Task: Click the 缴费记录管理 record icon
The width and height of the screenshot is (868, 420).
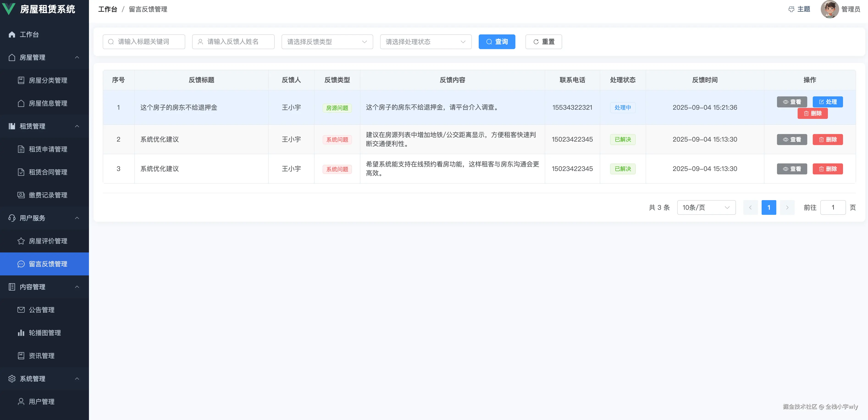Action: tap(21, 195)
